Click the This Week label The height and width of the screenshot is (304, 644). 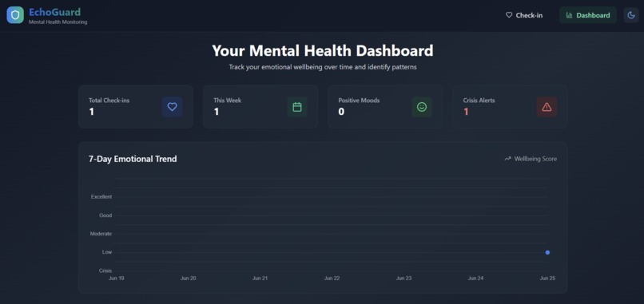[x=227, y=100]
